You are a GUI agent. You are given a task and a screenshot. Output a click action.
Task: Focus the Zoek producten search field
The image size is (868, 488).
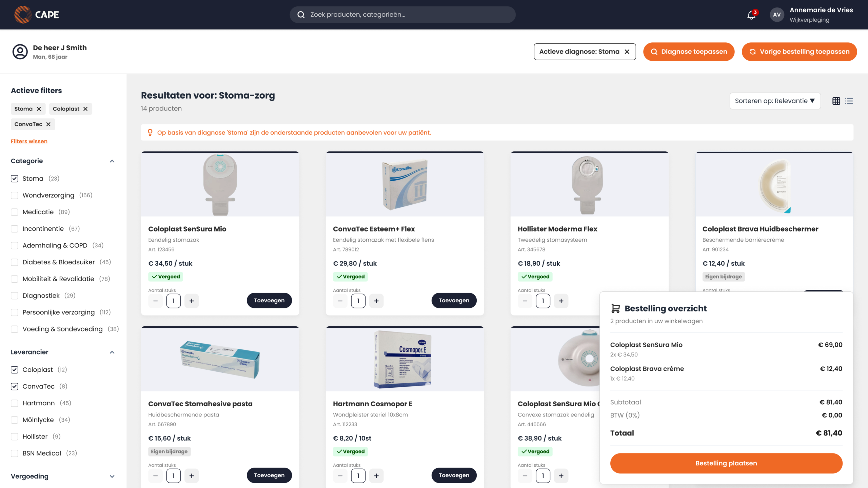(402, 15)
